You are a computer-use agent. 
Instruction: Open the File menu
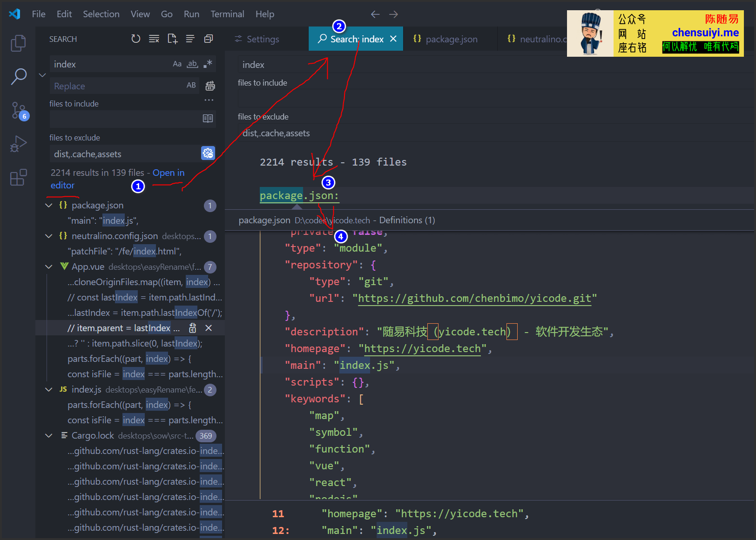(39, 14)
